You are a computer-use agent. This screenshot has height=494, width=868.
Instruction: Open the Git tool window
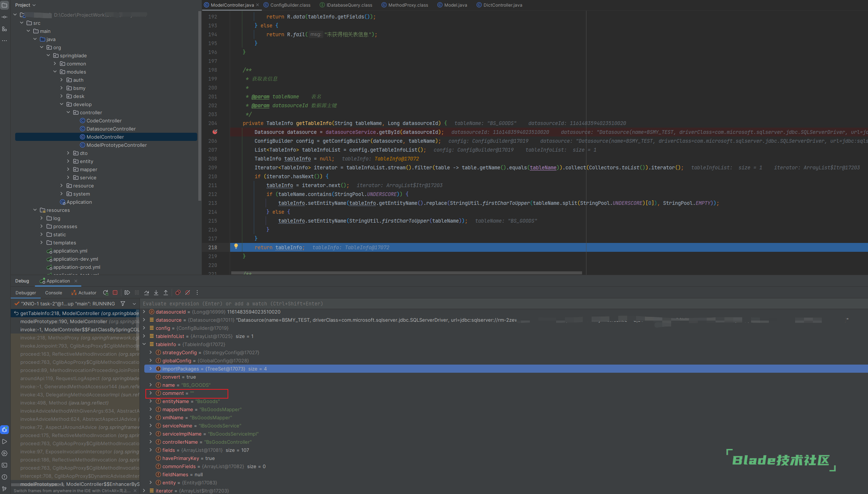pyautogui.click(x=4, y=489)
